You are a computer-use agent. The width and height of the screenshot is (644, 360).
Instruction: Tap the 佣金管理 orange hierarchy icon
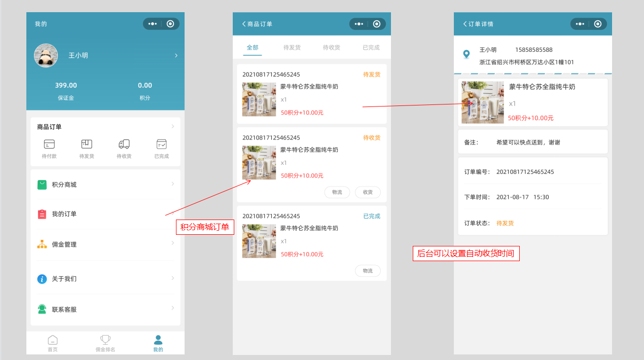click(x=42, y=244)
